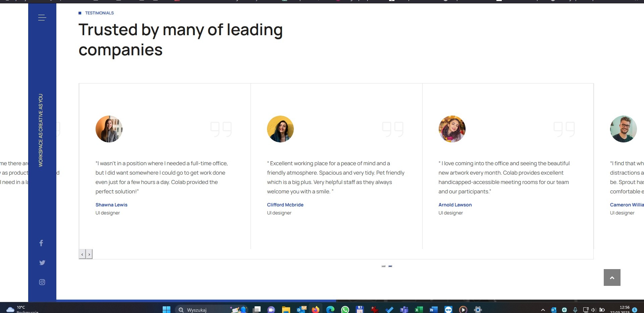Open WhatsApp from the taskbar
The height and width of the screenshot is (313, 644).
pos(345,310)
